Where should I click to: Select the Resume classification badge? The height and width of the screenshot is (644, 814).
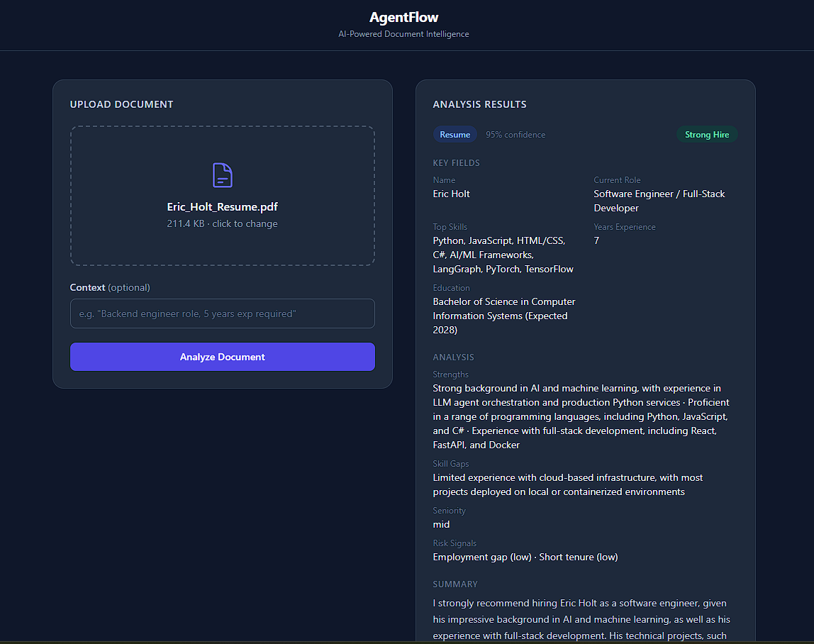(455, 134)
